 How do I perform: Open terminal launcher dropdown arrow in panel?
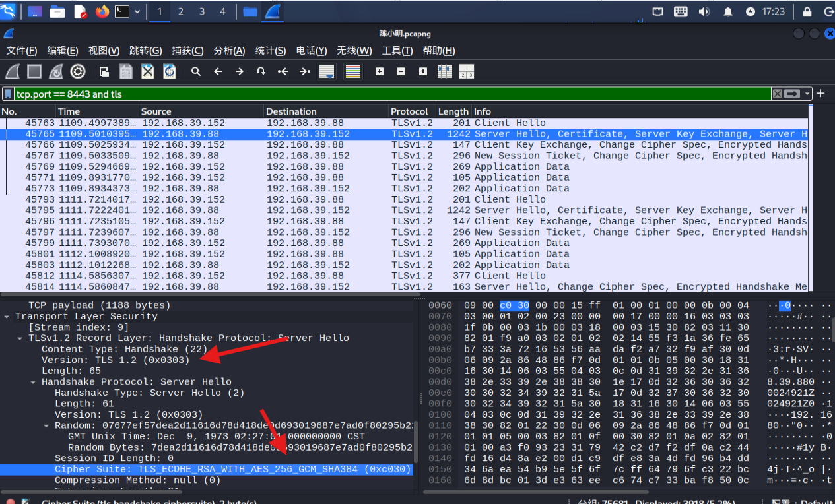pyautogui.click(x=137, y=11)
